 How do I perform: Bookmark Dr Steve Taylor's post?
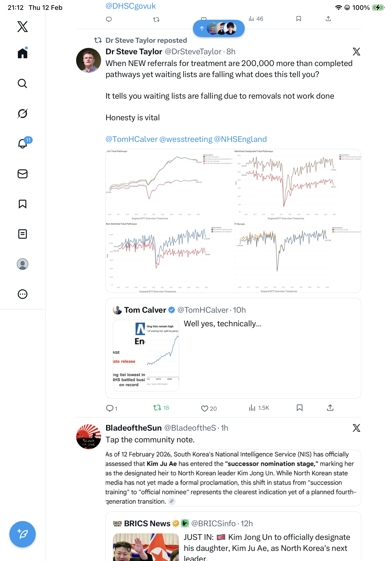(x=299, y=408)
